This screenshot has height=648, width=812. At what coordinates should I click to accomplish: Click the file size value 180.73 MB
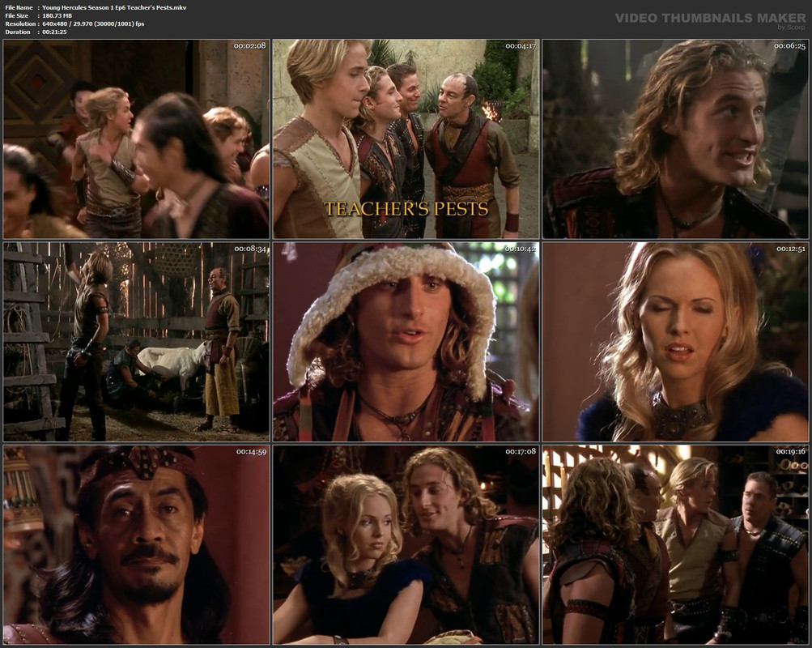57,15
